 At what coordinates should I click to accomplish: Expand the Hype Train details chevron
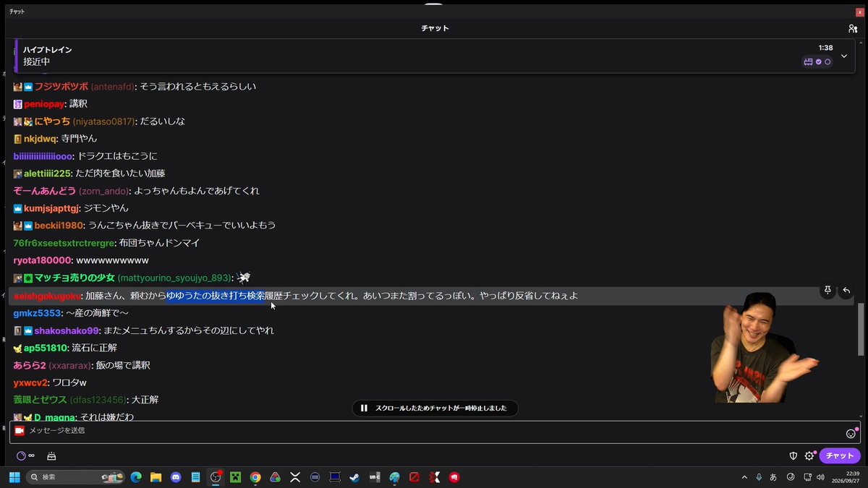click(x=844, y=56)
